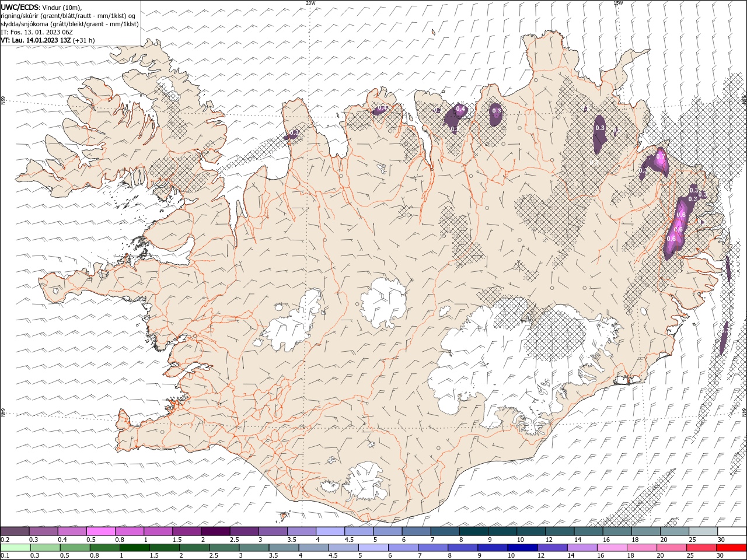Choose the 0.8 swatch in lower rain legend
This screenshot has width=747, height=560.
(104, 547)
